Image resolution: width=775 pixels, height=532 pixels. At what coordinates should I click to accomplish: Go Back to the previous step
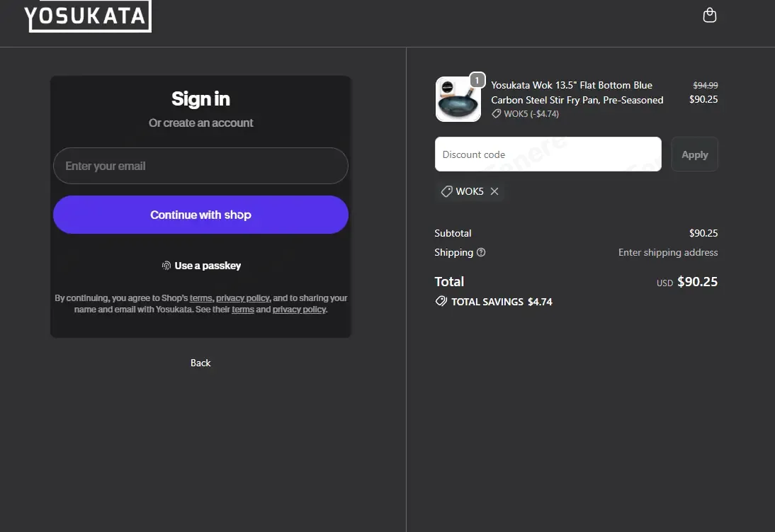[x=200, y=363]
